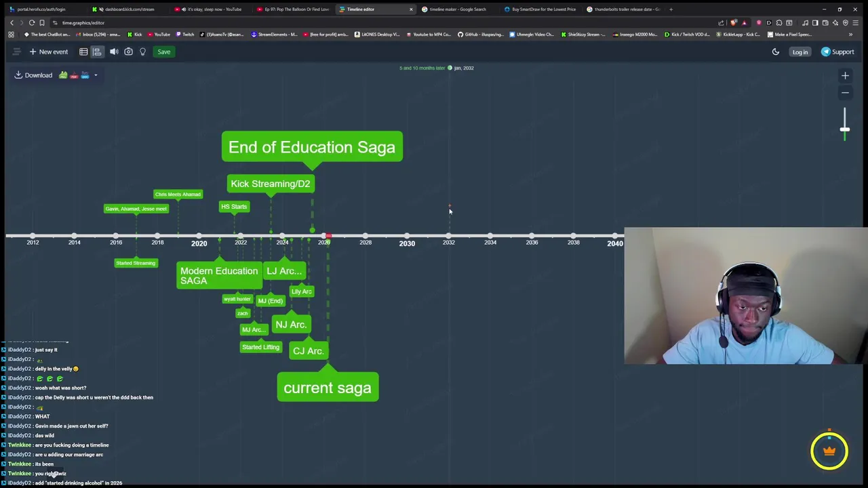The width and height of the screenshot is (868, 488).
Task: Open the YouTube bookmark
Action: [159, 35]
